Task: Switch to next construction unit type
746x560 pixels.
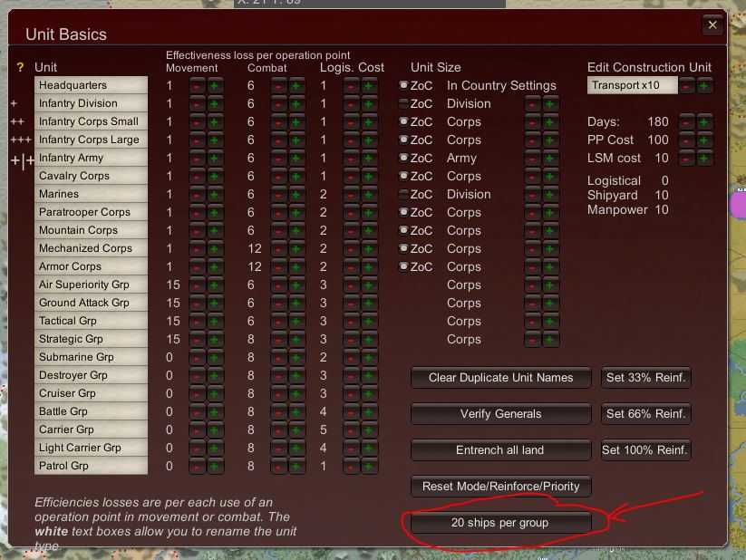Action: click(703, 86)
